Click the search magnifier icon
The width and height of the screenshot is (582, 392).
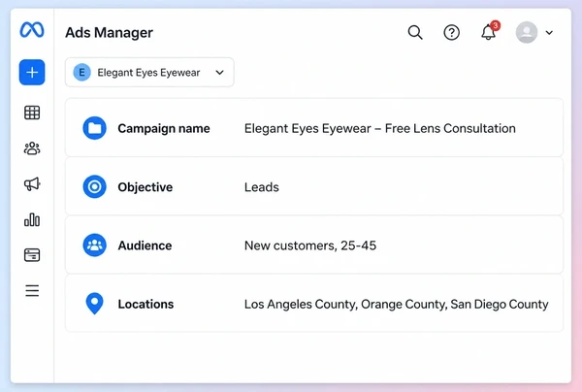[x=415, y=33]
